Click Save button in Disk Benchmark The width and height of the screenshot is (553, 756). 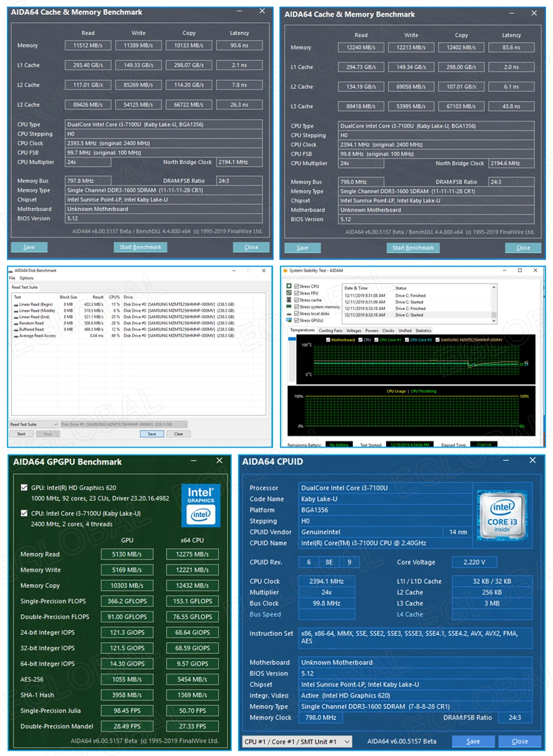(152, 434)
